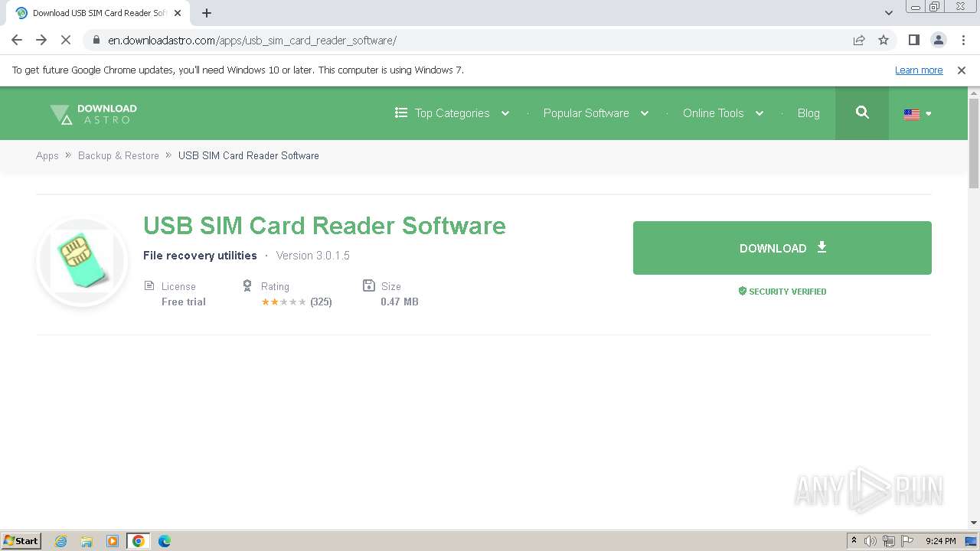This screenshot has width=980, height=551.
Task: Go forward with browser forward arrow
Action: [41, 41]
